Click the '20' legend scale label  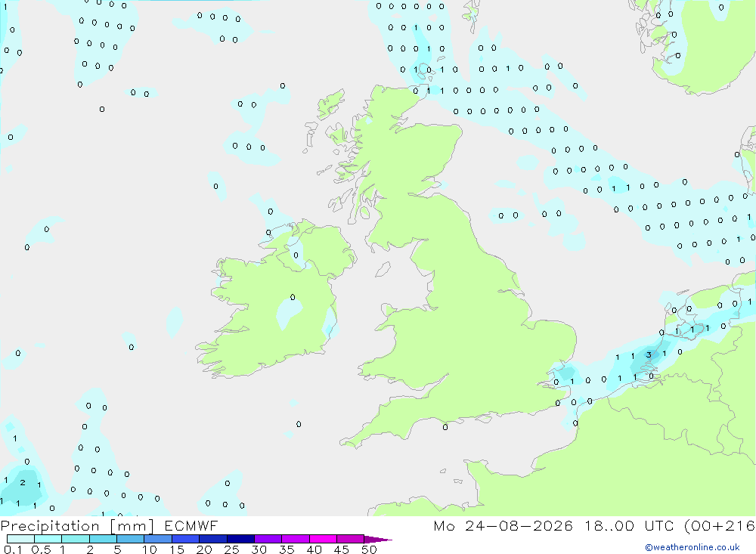tap(204, 549)
